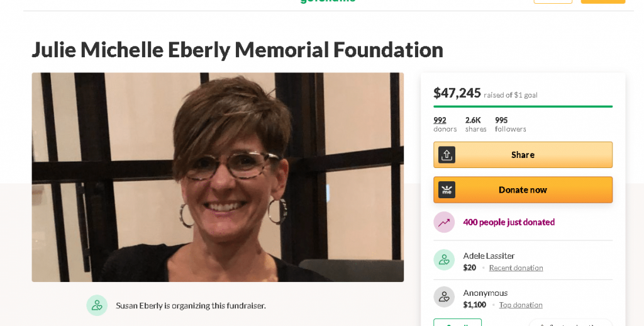
Task: Click the 'me' icon on Donate now
Action: [x=447, y=190]
